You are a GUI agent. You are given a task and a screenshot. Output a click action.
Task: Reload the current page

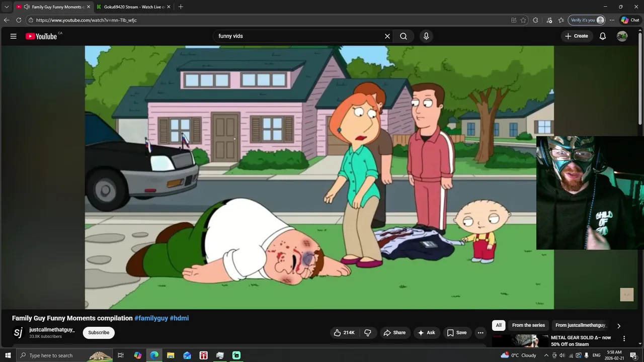coord(19,20)
